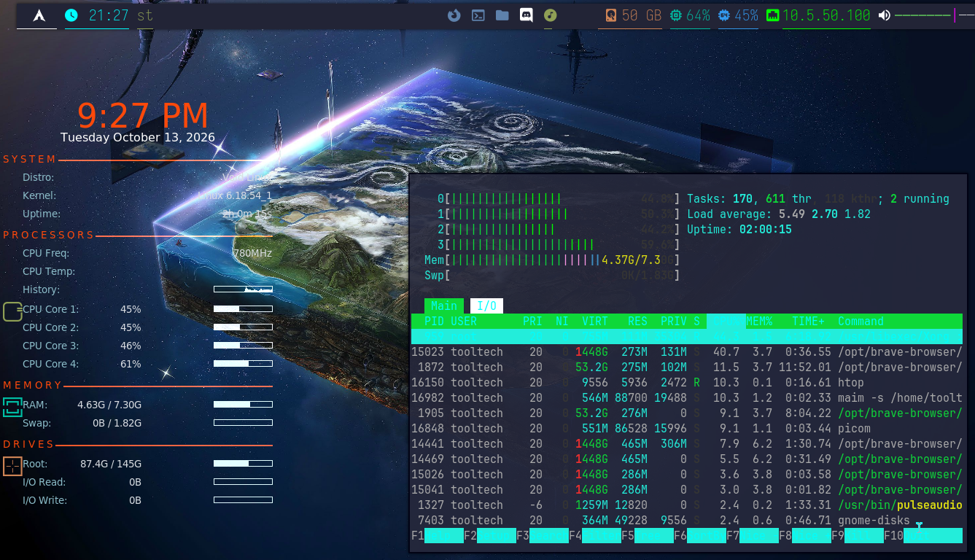Image resolution: width=975 pixels, height=560 pixels.
Task: Click the disk usage icon next to 50 GB
Action: 611,15
